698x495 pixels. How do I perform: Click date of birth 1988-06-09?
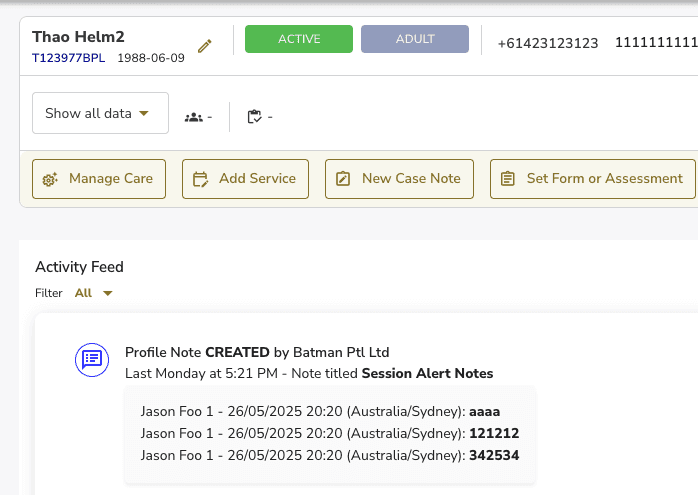(151, 58)
